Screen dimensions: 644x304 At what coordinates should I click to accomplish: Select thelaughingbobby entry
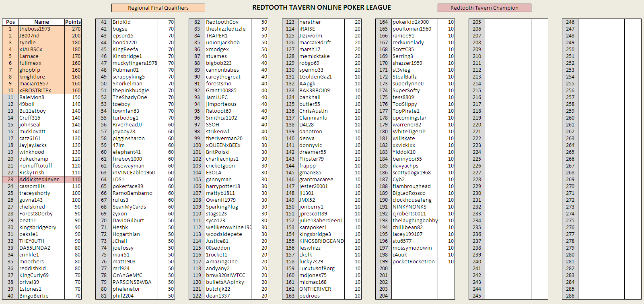pyautogui.click(x=415, y=221)
